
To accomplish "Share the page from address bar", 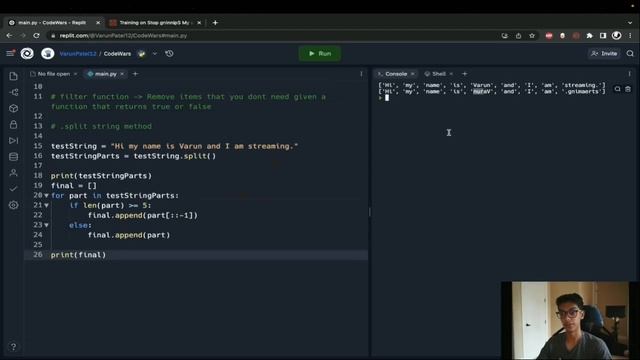I will pyautogui.click(x=518, y=36).
